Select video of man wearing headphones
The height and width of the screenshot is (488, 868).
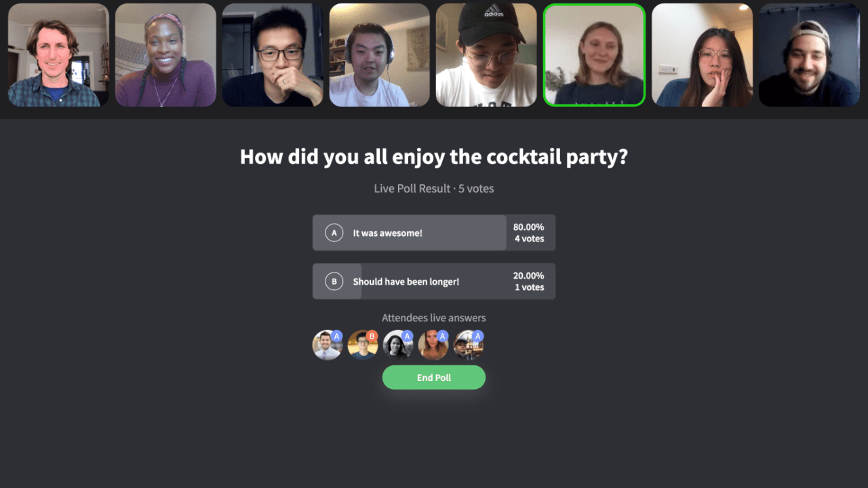point(380,55)
